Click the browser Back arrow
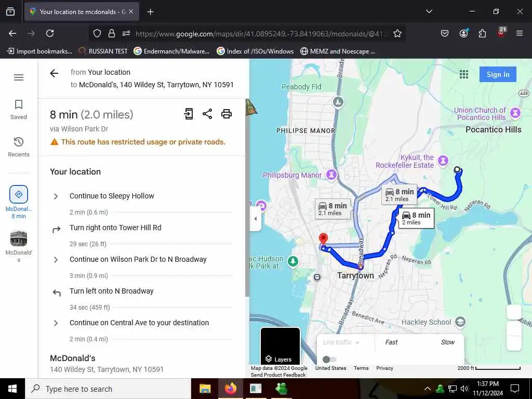The width and height of the screenshot is (532, 399). [12, 33]
